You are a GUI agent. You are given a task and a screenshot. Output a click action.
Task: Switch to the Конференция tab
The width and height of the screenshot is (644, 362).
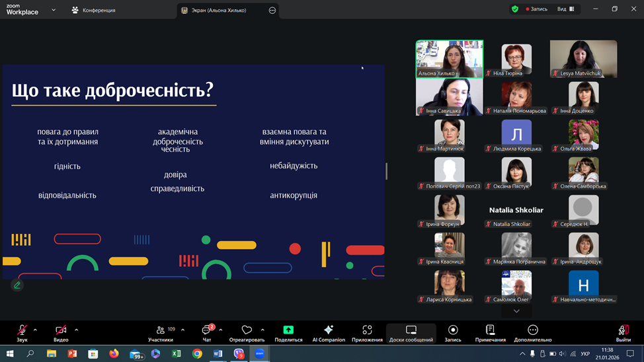coord(94,10)
